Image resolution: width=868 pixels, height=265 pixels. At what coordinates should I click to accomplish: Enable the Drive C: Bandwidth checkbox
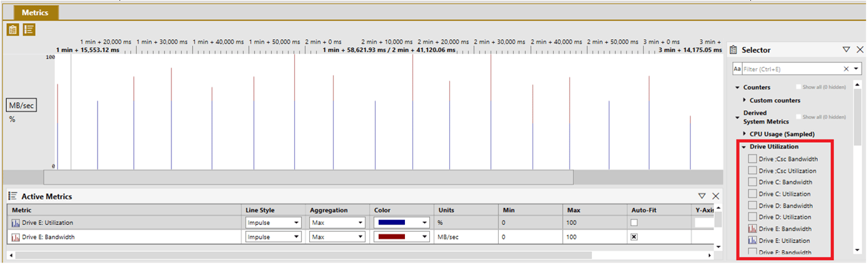point(752,182)
